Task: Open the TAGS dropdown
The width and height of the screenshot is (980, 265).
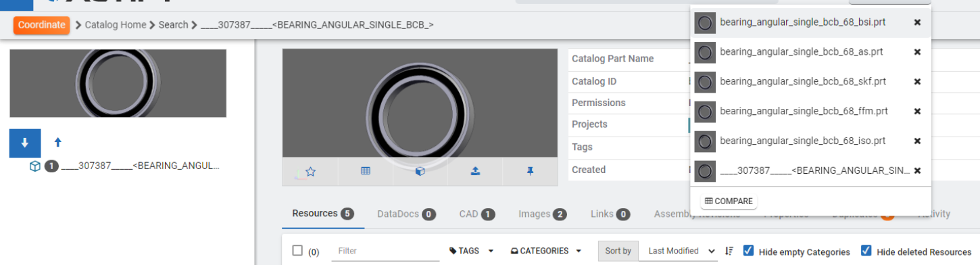Action: pos(472,251)
